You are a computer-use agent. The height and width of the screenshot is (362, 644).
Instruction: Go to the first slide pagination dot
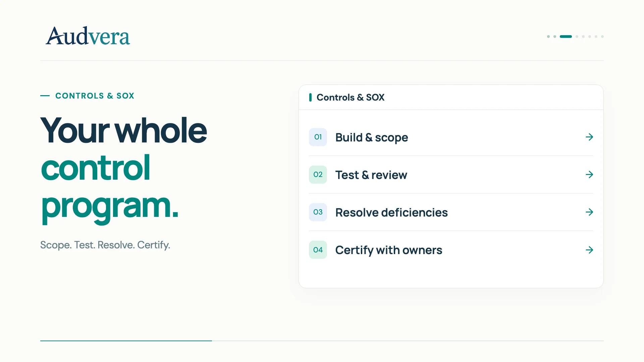coord(548,37)
